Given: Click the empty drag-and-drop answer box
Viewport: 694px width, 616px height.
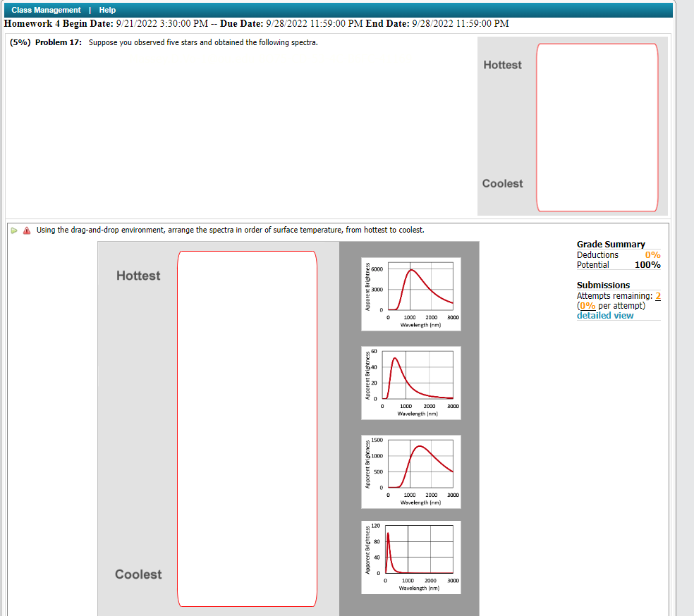Looking at the screenshot, I should tap(247, 426).
